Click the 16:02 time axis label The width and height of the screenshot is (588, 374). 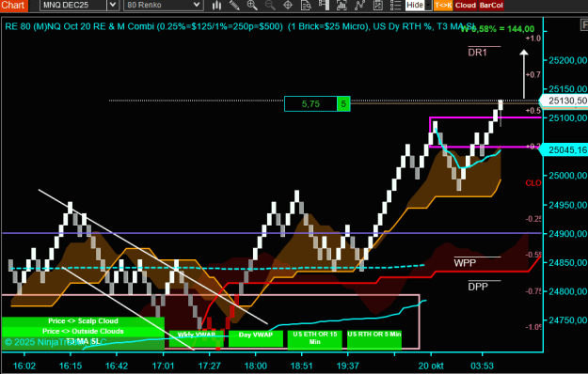coord(24,366)
